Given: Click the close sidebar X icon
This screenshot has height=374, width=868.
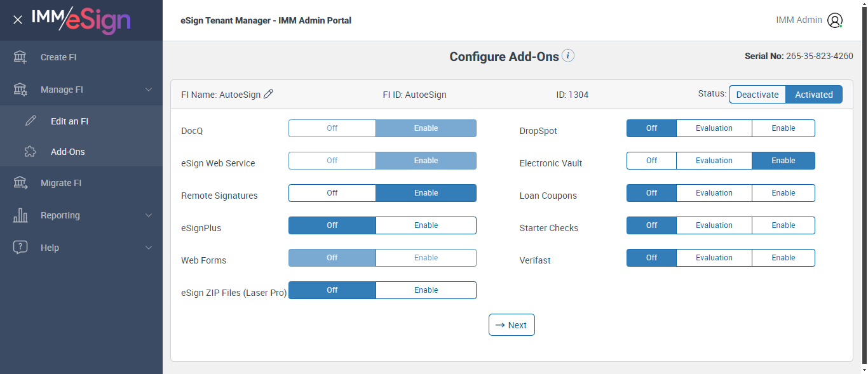Looking at the screenshot, I should click(18, 20).
